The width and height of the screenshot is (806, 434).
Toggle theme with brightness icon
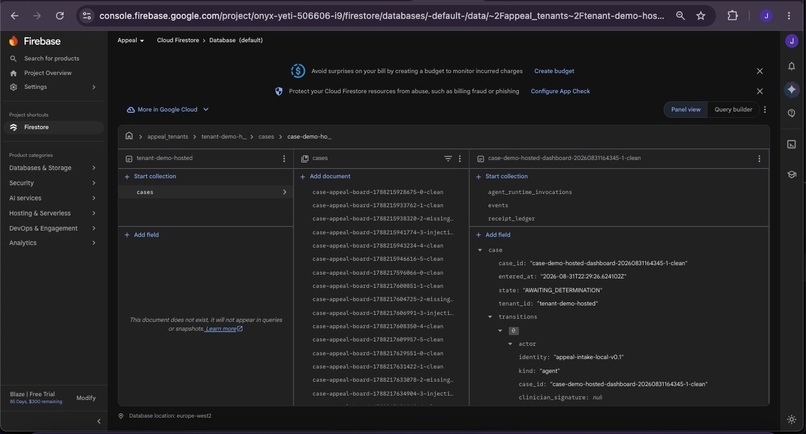tap(792, 420)
